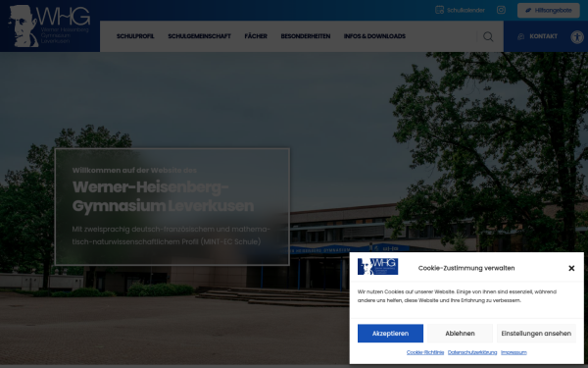Open the Schulgemeinschaft menu
The image size is (588, 368).
click(x=199, y=36)
